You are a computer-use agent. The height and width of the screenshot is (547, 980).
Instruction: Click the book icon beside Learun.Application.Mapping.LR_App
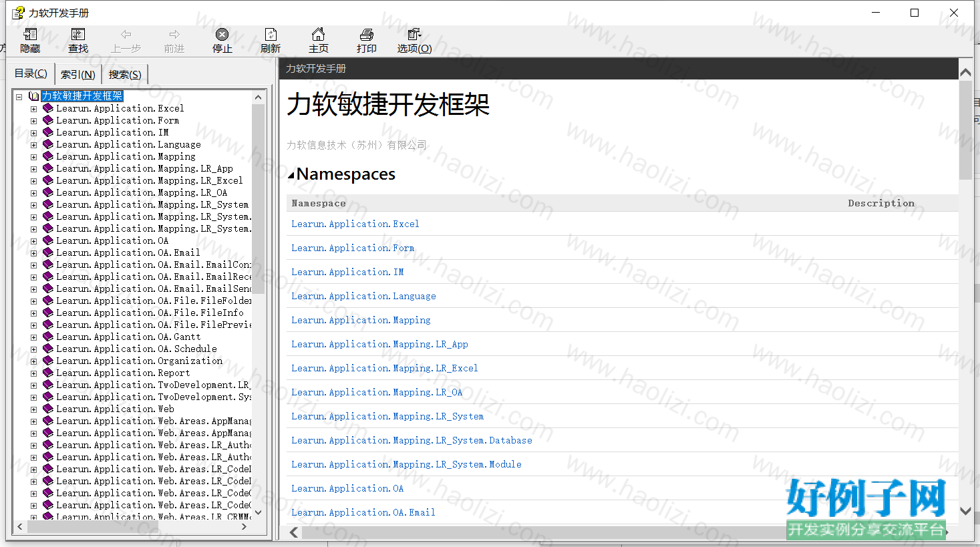coord(47,168)
